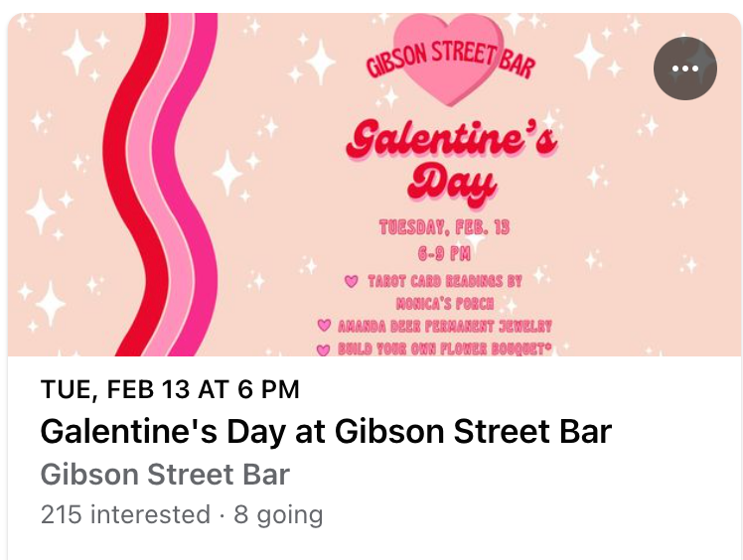The width and height of the screenshot is (743, 560).
Task: Click heart bullet beside Amanda Deer line
Action: tap(324, 326)
